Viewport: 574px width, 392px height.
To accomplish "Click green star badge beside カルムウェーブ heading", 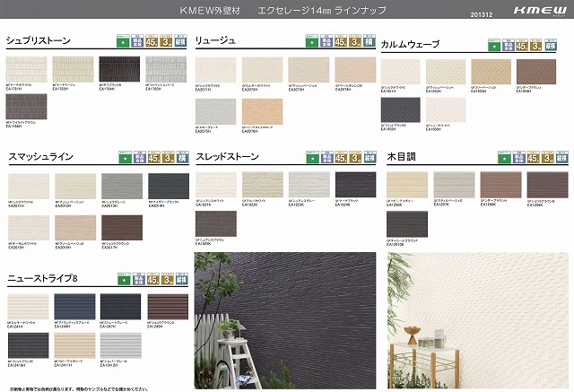I will point(494,45).
